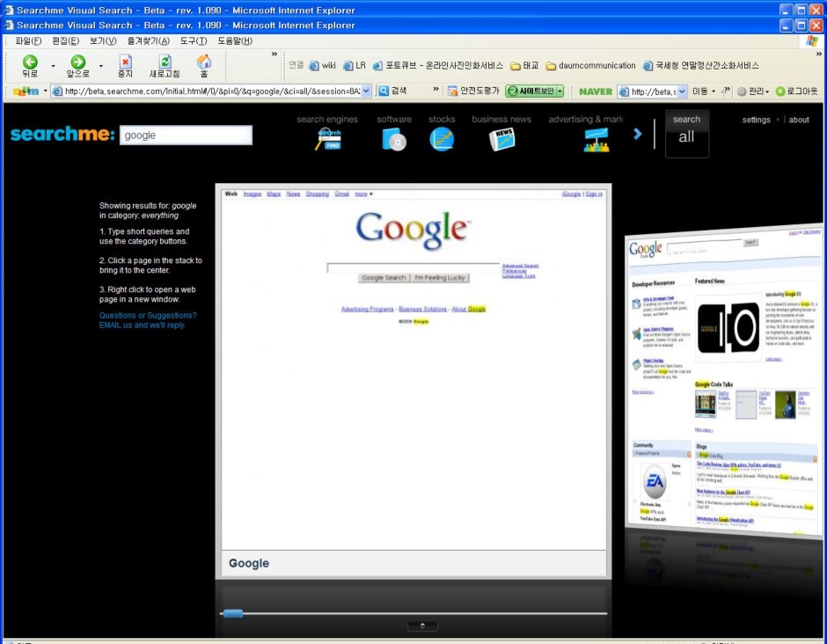
Task: Select the business news category icon
Action: pyautogui.click(x=501, y=140)
